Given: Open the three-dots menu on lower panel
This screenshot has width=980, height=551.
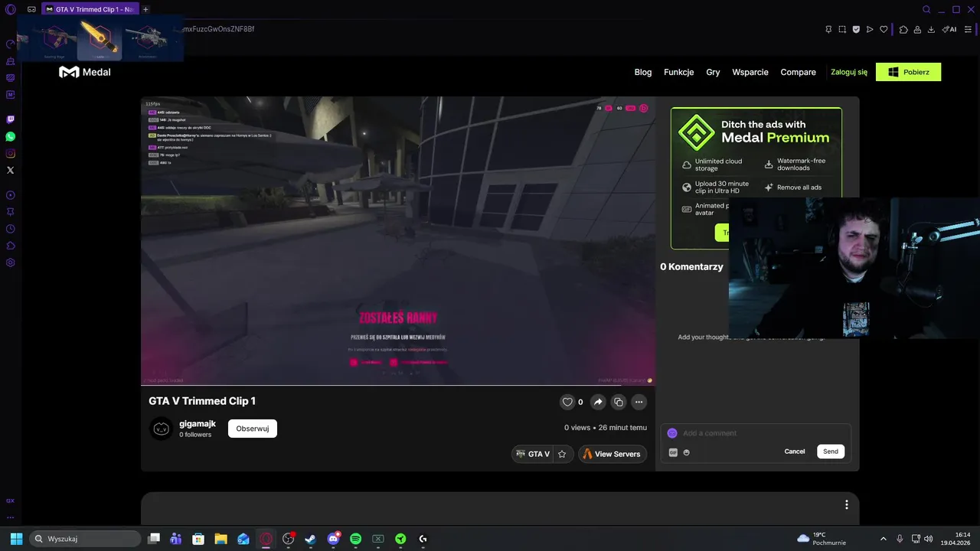Looking at the screenshot, I should pyautogui.click(x=846, y=504).
